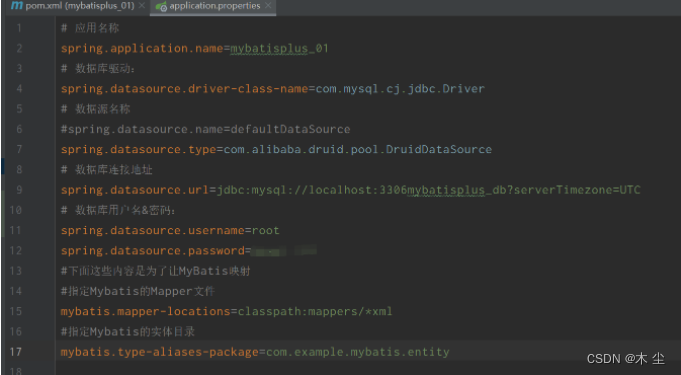
Task: Click the com.example.mybatis.entity value
Action: point(357,352)
